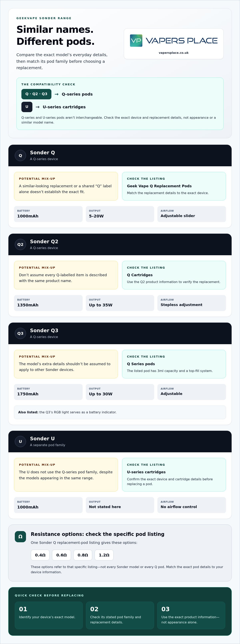The width and height of the screenshot is (240, 644).
Task: Open the vapersplace.co.uk link
Action: click(x=173, y=53)
